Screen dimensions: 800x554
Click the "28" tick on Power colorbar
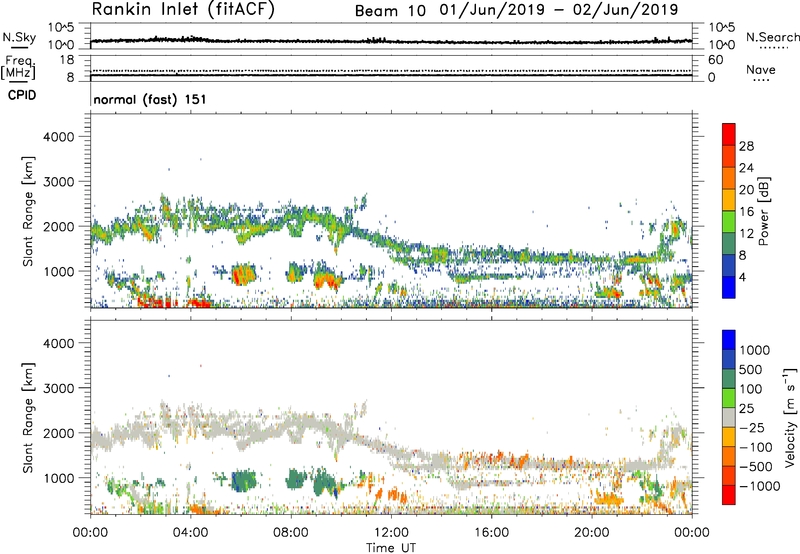[746, 146]
